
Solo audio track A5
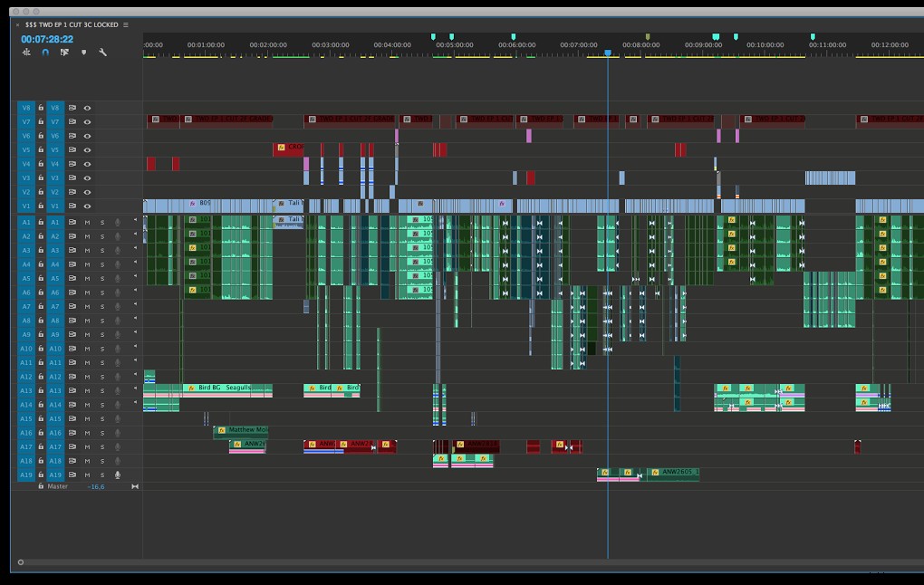point(102,279)
